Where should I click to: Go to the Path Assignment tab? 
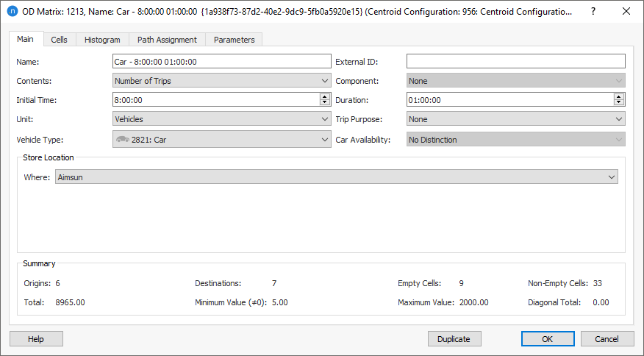pos(167,40)
